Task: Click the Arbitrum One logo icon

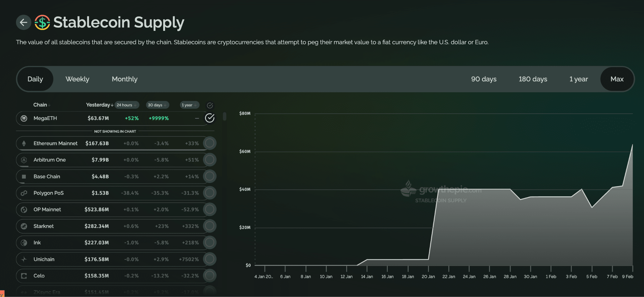Action: tap(24, 160)
